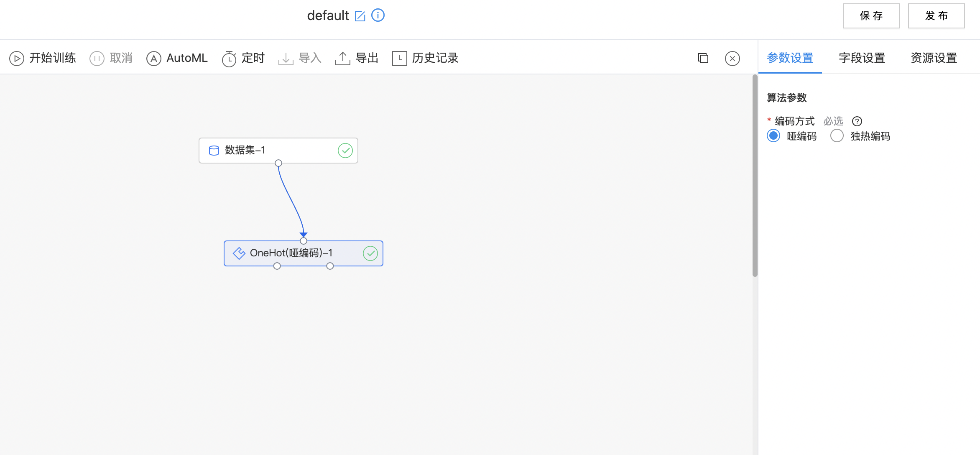This screenshot has width=980, height=455.
Task: Click the OneHot node diamond icon
Action: click(x=239, y=253)
